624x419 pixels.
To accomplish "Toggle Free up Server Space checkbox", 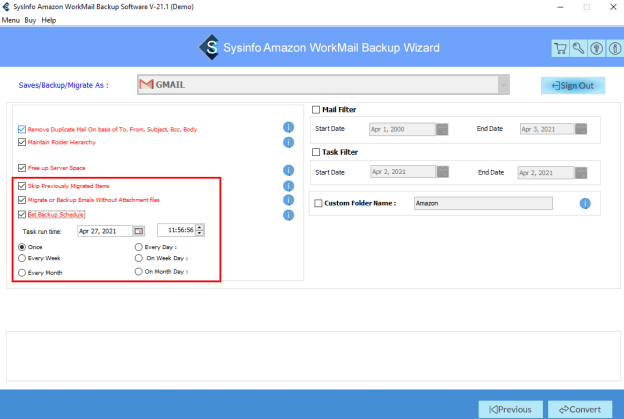I will coord(22,168).
